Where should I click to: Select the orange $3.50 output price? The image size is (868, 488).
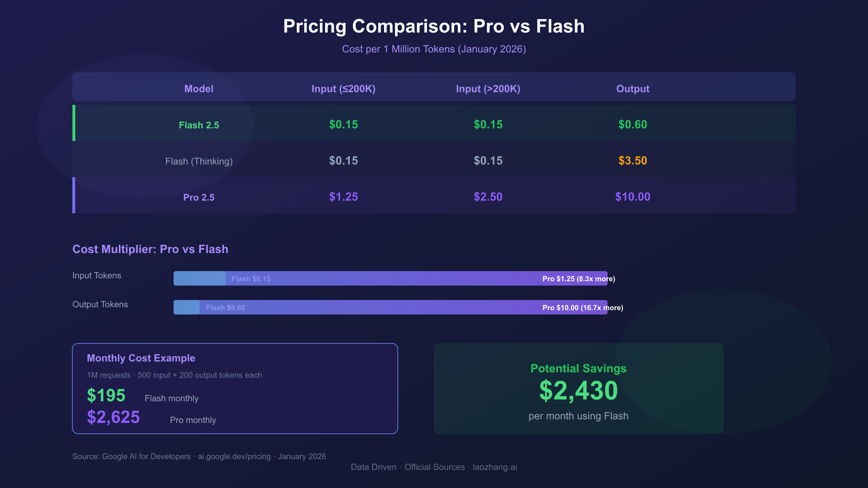[x=633, y=161]
